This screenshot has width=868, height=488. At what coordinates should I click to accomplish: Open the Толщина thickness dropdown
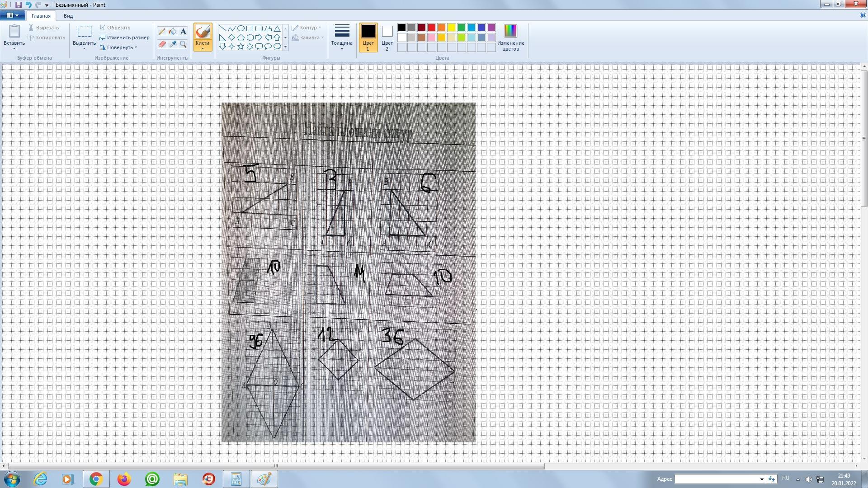point(342,37)
